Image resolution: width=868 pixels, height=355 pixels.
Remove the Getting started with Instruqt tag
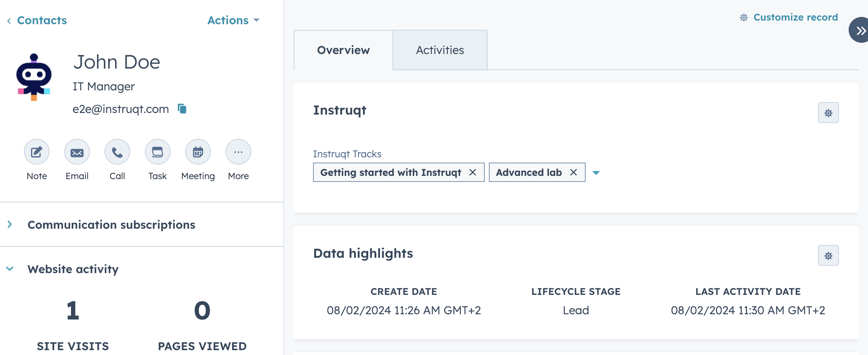point(473,173)
